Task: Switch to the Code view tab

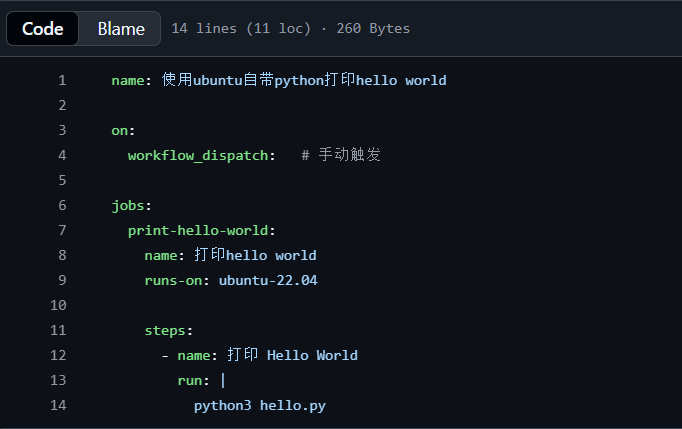Action: pyautogui.click(x=43, y=29)
